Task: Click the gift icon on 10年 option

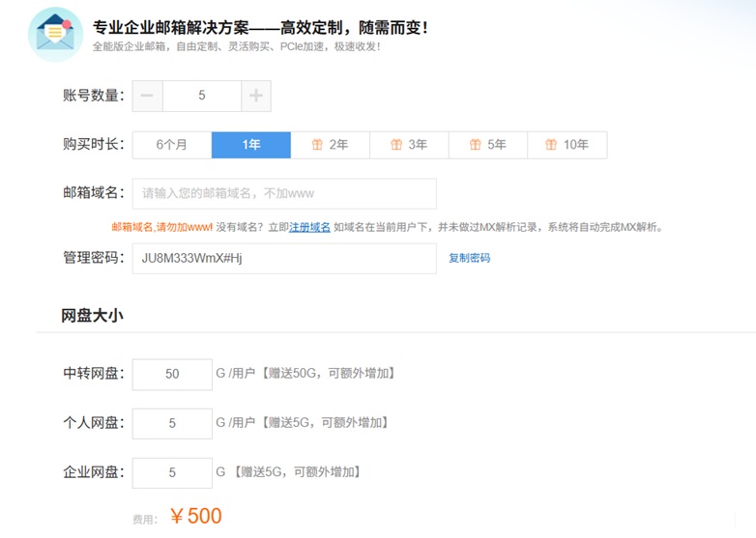Action: tap(551, 145)
